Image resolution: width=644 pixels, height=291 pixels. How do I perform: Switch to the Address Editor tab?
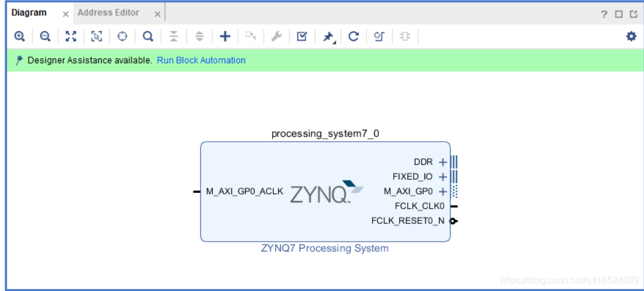[x=109, y=13]
